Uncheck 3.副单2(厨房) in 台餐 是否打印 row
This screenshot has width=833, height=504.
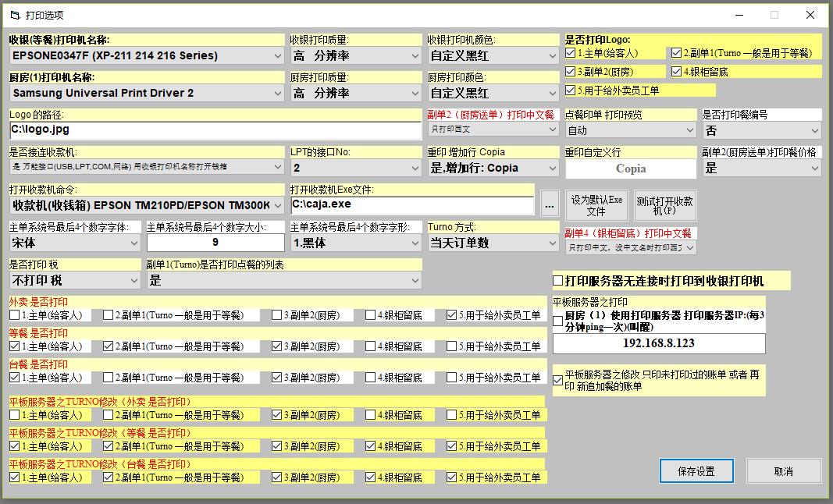point(277,378)
